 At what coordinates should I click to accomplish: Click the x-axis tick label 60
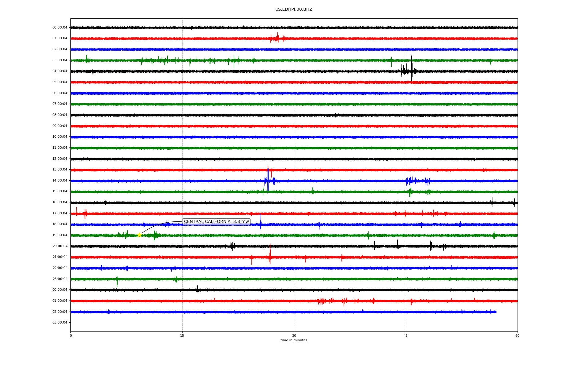click(x=517, y=335)
